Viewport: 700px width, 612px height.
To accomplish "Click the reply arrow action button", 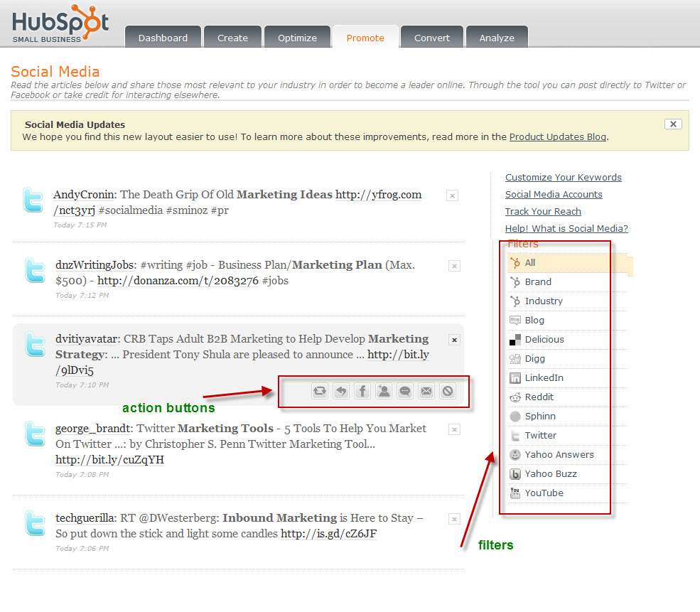I will 341,392.
